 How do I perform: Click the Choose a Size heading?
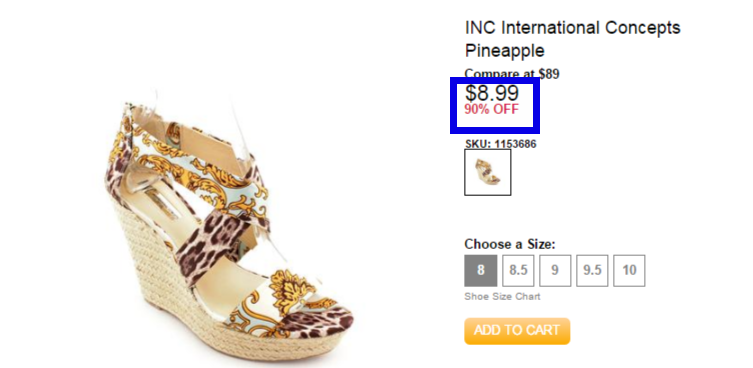[510, 244]
